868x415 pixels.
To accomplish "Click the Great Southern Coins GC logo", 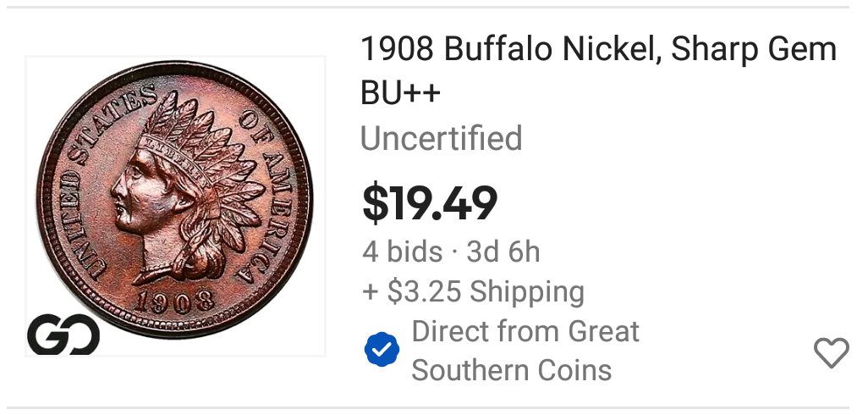I will click(x=63, y=336).
